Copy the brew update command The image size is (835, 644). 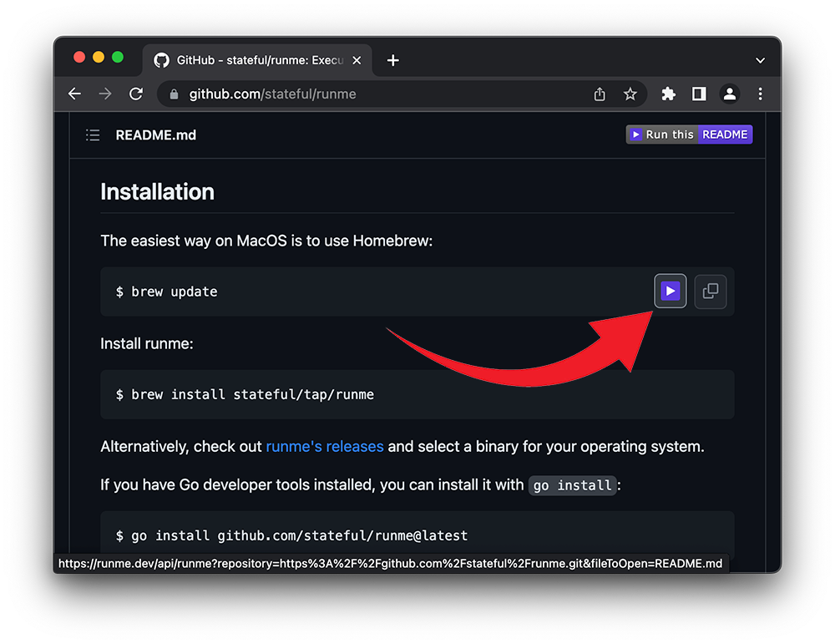point(710,292)
